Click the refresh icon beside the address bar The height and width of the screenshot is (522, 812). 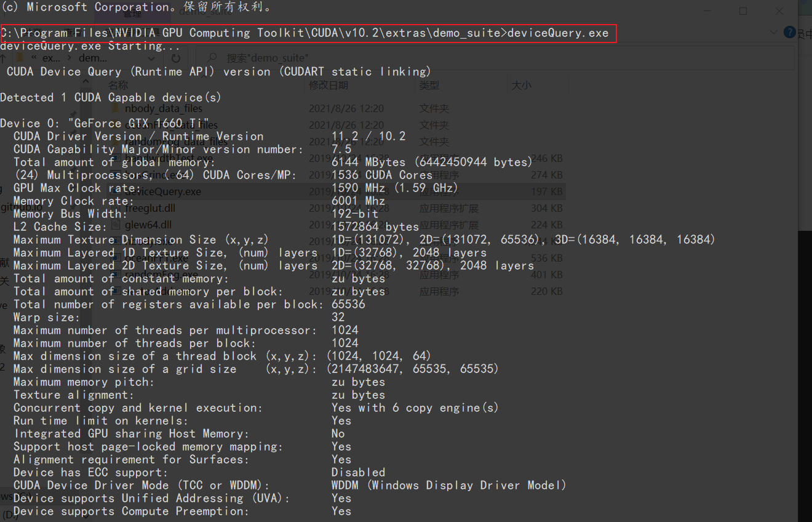[177, 57]
